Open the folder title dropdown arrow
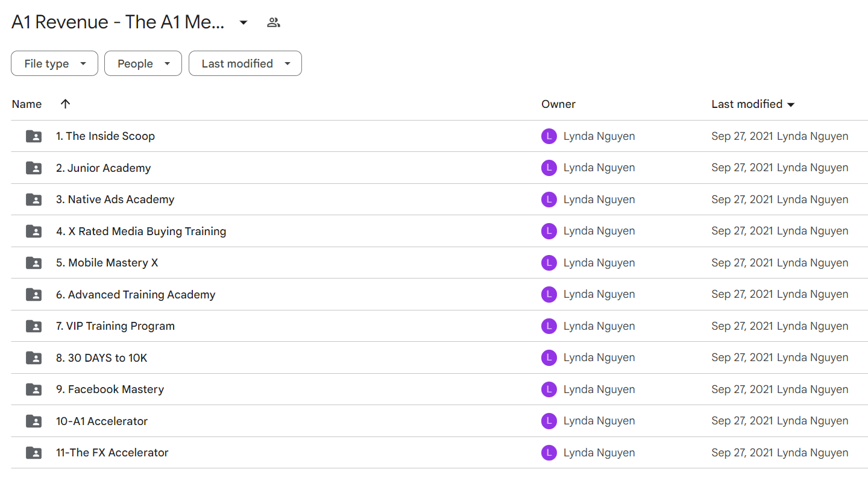 tap(244, 23)
